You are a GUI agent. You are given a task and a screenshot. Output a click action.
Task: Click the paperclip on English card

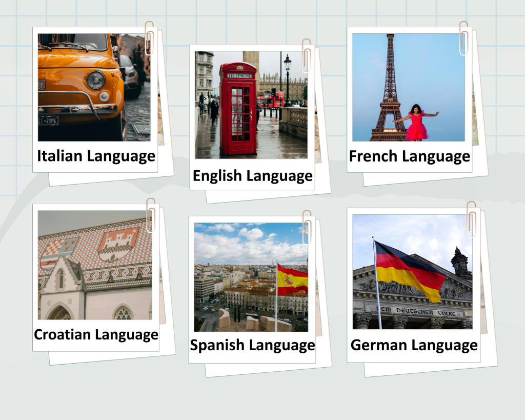(307, 55)
